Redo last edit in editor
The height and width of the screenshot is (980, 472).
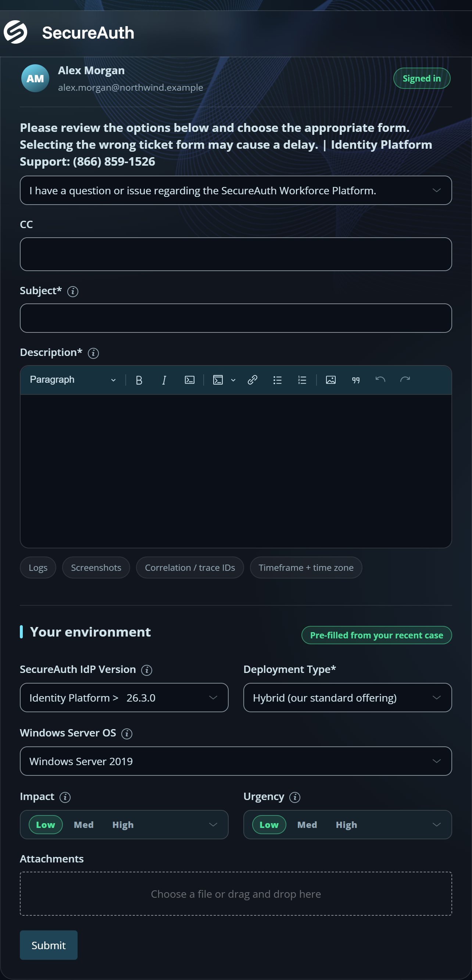pyautogui.click(x=405, y=379)
